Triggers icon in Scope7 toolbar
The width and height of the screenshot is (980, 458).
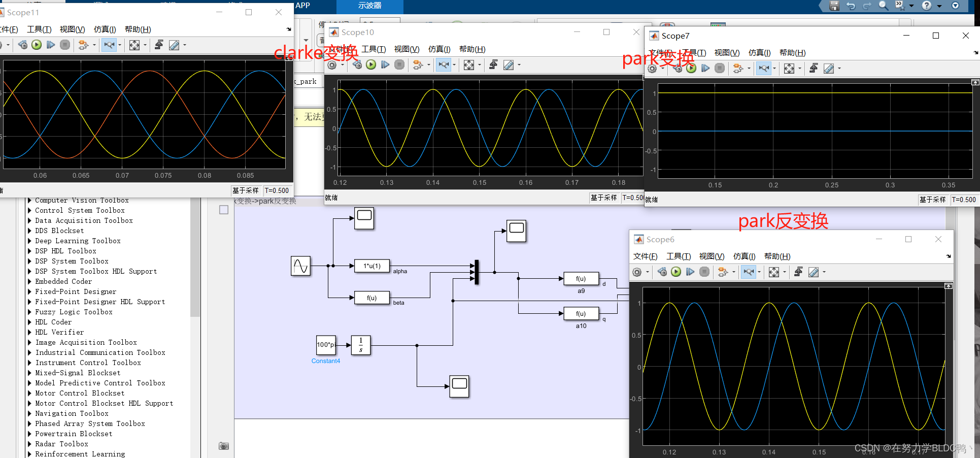point(814,68)
